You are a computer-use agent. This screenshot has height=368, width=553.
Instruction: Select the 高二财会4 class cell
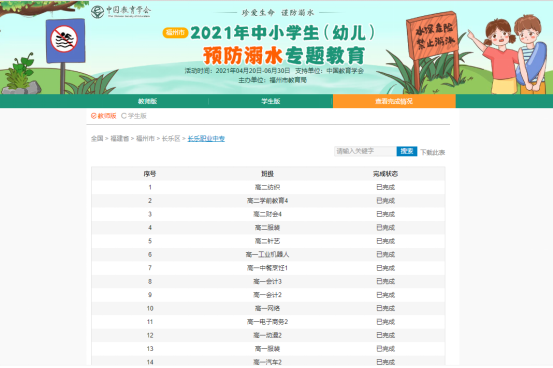(267, 214)
